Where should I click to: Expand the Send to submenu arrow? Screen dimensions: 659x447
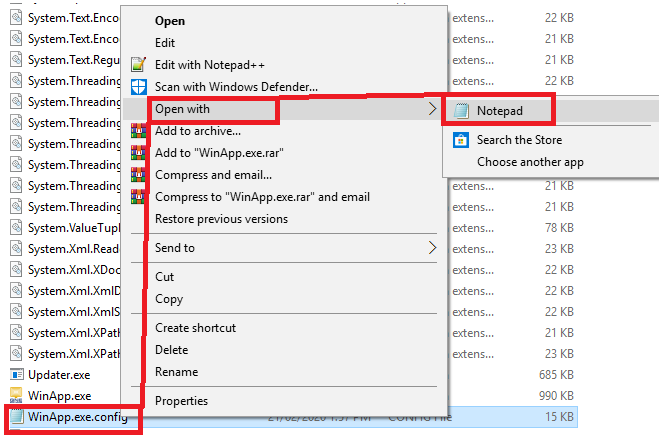pyautogui.click(x=432, y=247)
